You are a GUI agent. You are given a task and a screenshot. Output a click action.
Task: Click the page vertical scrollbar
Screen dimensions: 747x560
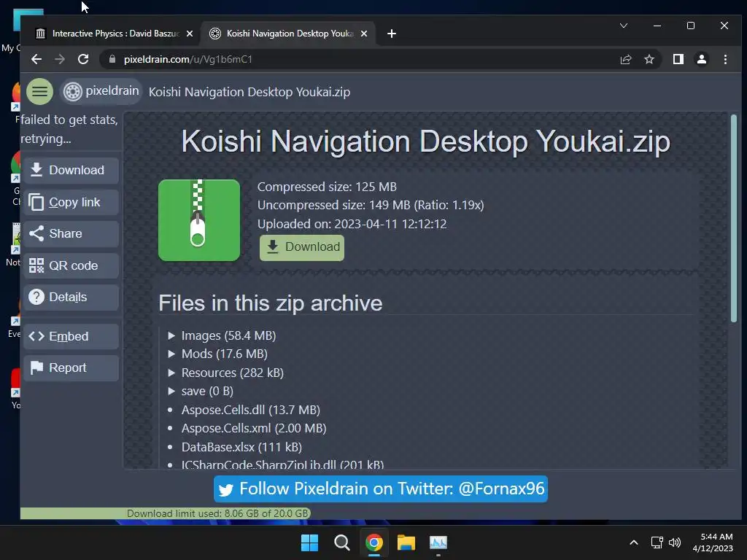pyautogui.click(x=734, y=219)
